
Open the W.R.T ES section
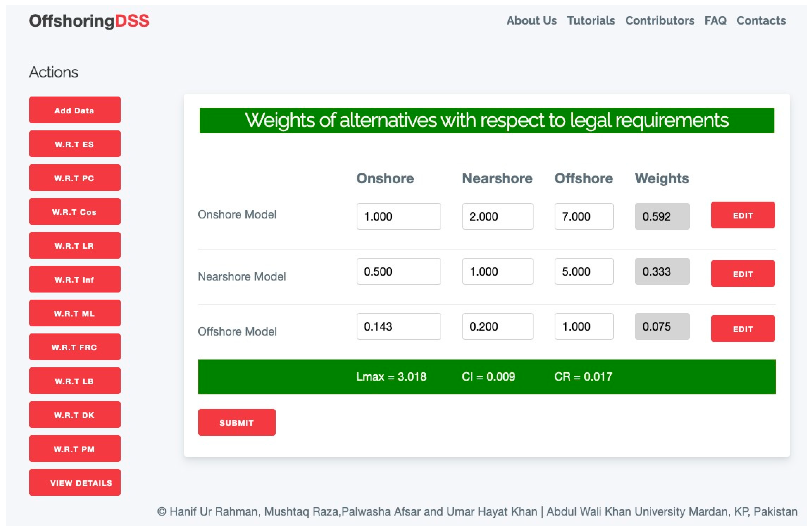[75, 144]
